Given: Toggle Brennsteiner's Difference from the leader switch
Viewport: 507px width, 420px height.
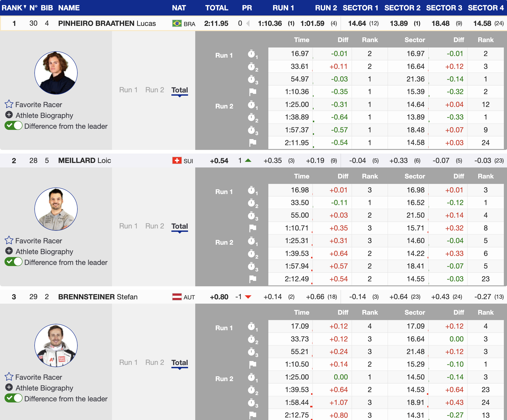Looking at the screenshot, I should [13, 398].
